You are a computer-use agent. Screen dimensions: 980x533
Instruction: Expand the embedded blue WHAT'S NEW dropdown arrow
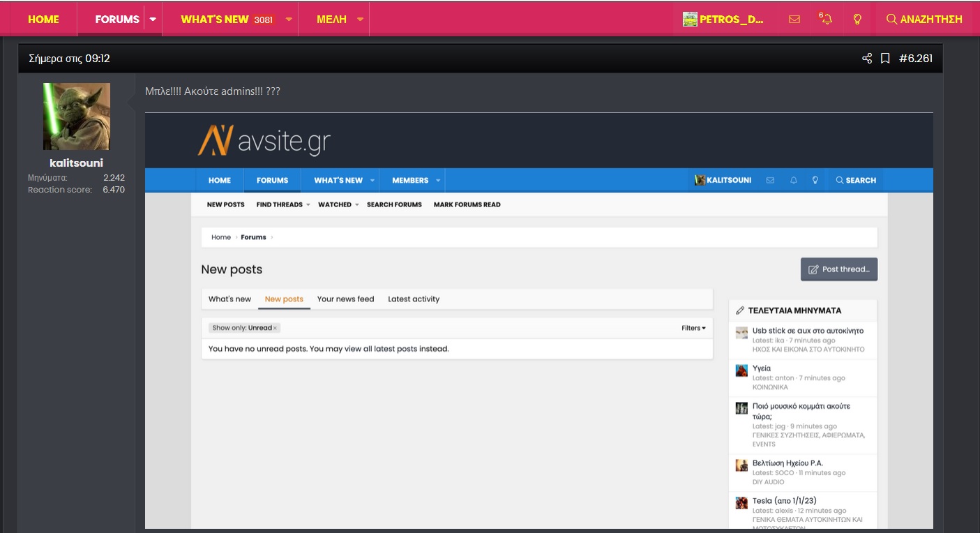[372, 181]
